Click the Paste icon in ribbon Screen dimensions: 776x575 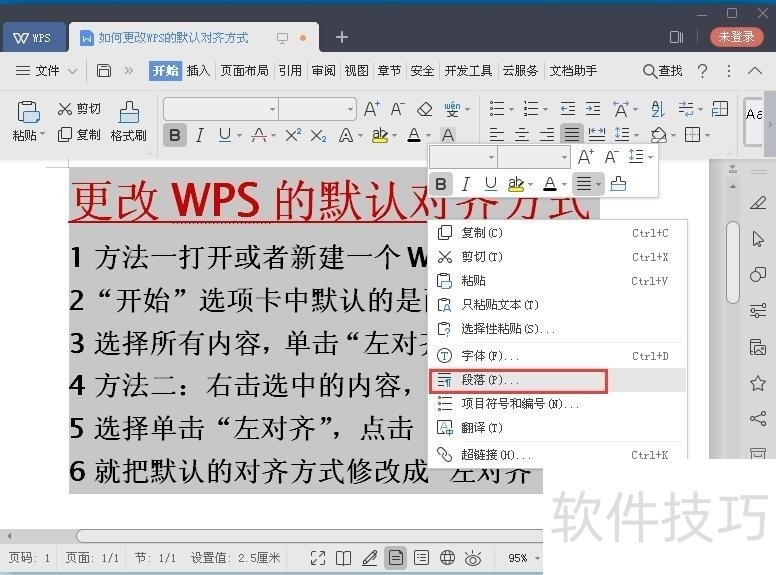pyautogui.click(x=28, y=112)
